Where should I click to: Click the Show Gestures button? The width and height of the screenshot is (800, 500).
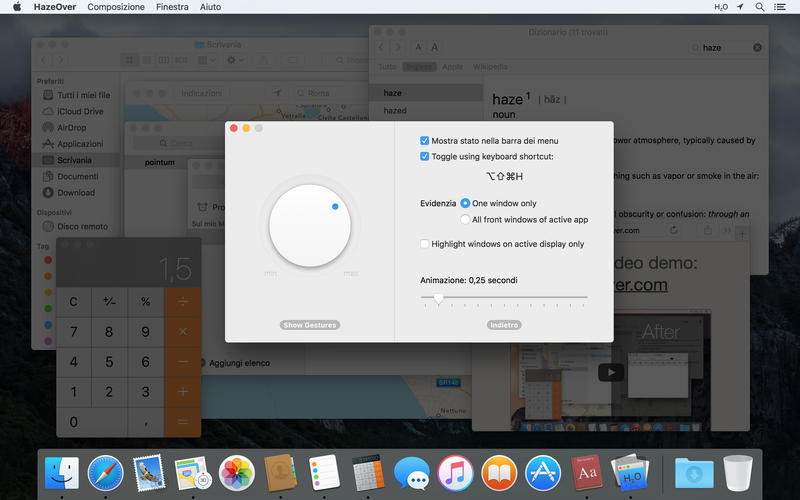pyautogui.click(x=310, y=325)
